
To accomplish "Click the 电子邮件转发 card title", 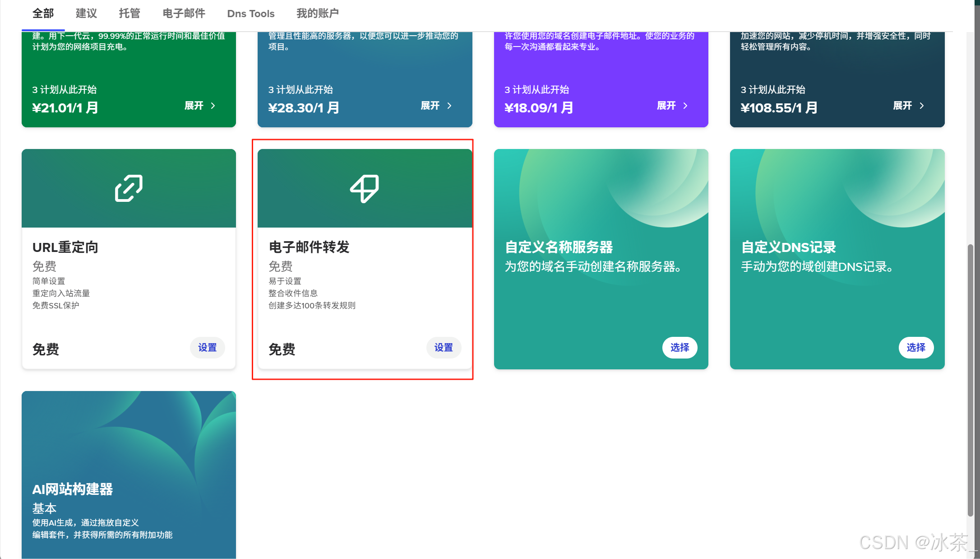I will tap(309, 247).
